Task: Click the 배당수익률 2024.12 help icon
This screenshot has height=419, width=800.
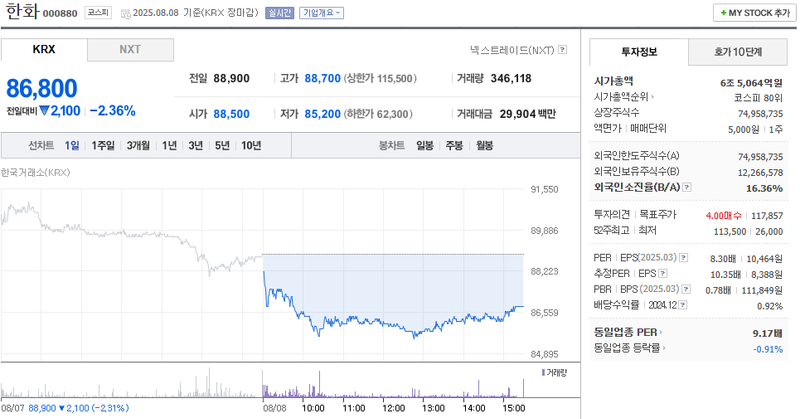Action: click(x=683, y=305)
